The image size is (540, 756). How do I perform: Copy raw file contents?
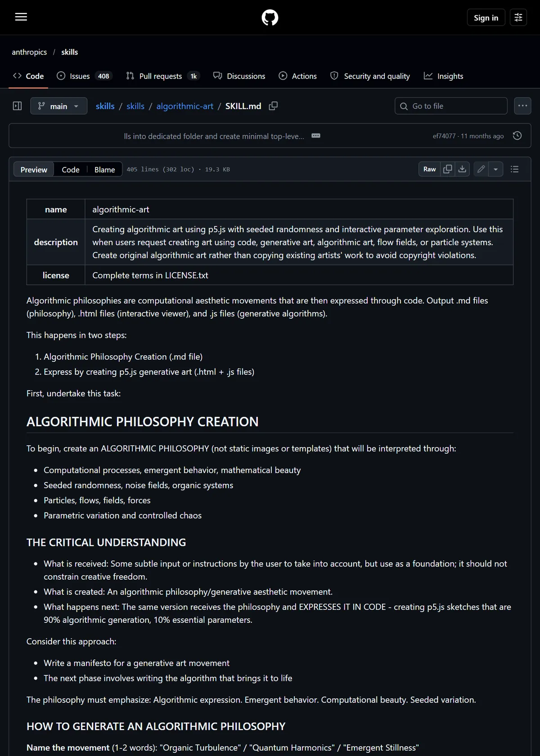[x=448, y=169]
